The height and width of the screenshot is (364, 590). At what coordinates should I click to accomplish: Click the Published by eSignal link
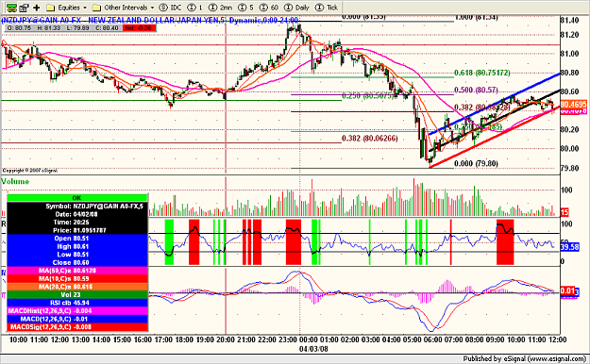524,358
